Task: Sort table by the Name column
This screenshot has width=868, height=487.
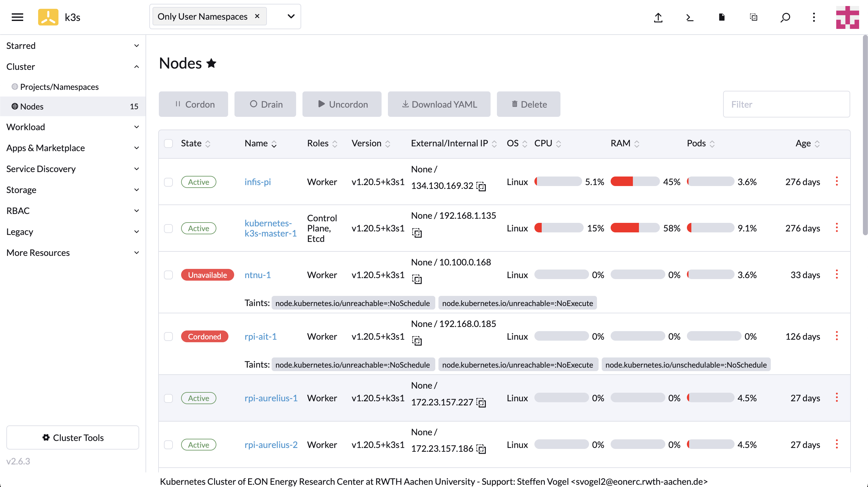Action: (x=261, y=143)
